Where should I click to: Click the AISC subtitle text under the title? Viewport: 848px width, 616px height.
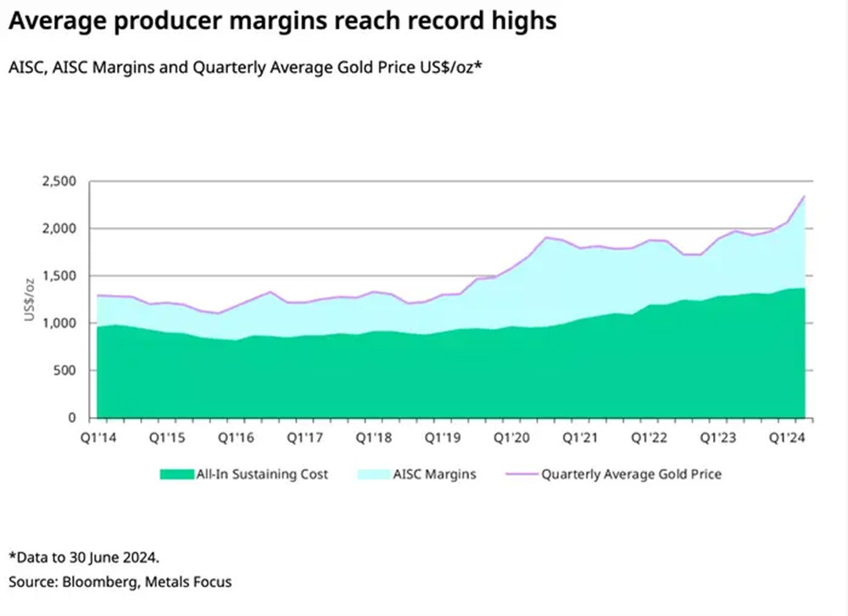[246, 67]
